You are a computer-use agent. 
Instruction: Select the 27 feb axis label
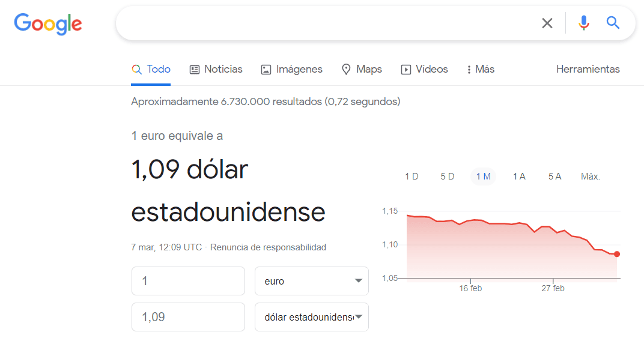553,289
